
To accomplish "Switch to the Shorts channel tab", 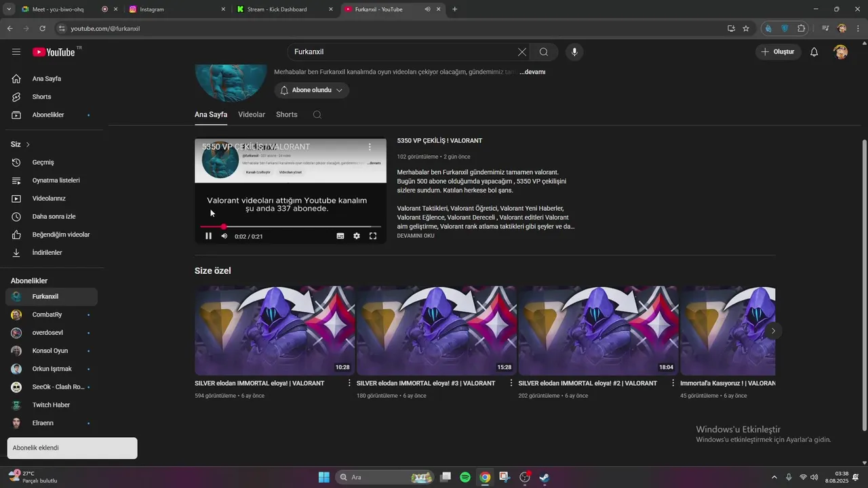I will [x=287, y=115].
